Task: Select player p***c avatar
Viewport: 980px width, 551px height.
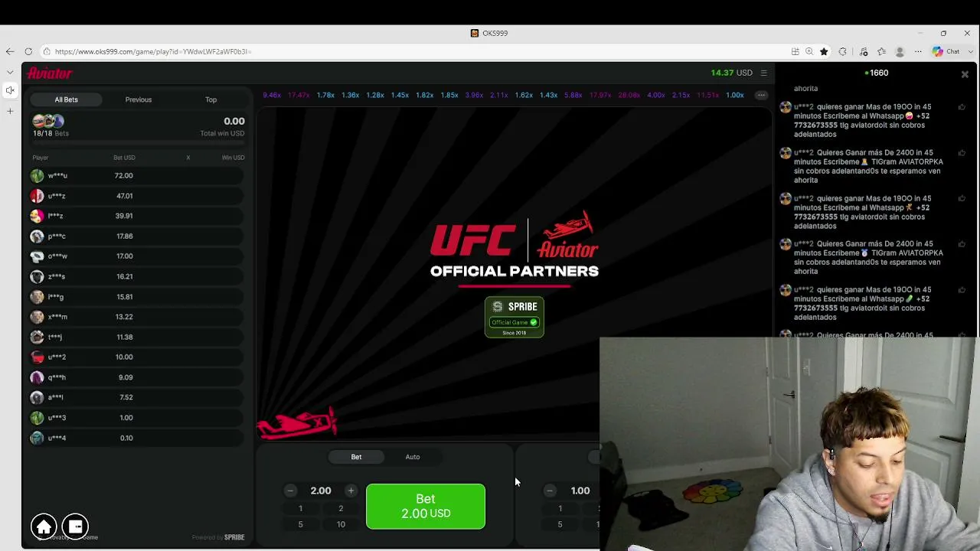Action: pos(37,236)
